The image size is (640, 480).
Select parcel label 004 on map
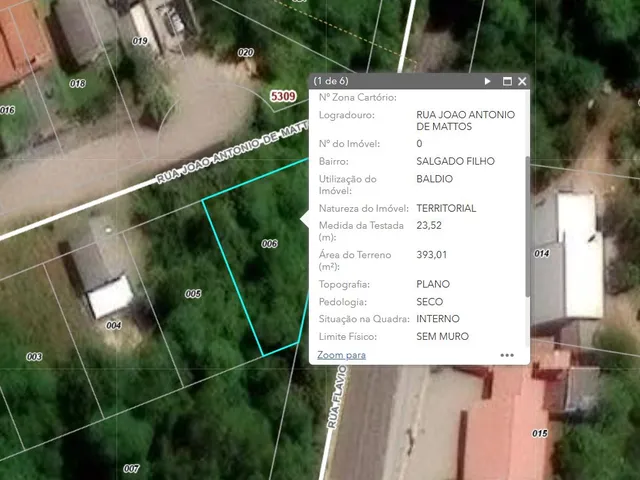click(113, 325)
